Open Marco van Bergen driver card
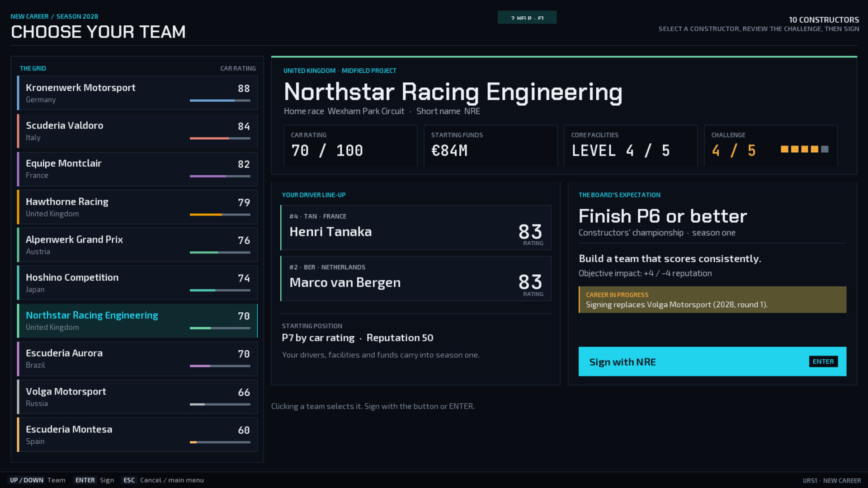The width and height of the screenshot is (868, 488). coord(416,278)
